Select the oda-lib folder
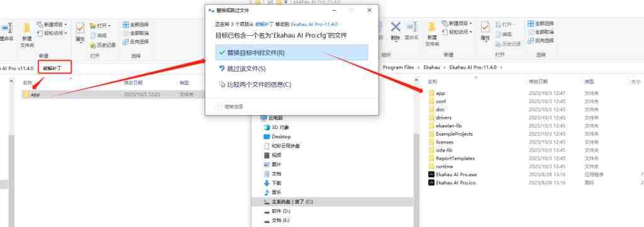 [x=443, y=150]
